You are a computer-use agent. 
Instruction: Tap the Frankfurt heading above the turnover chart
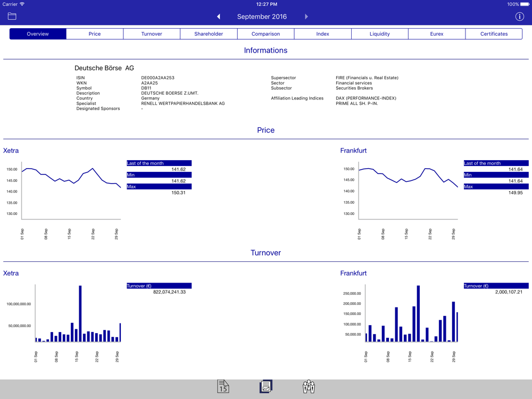pos(353,273)
